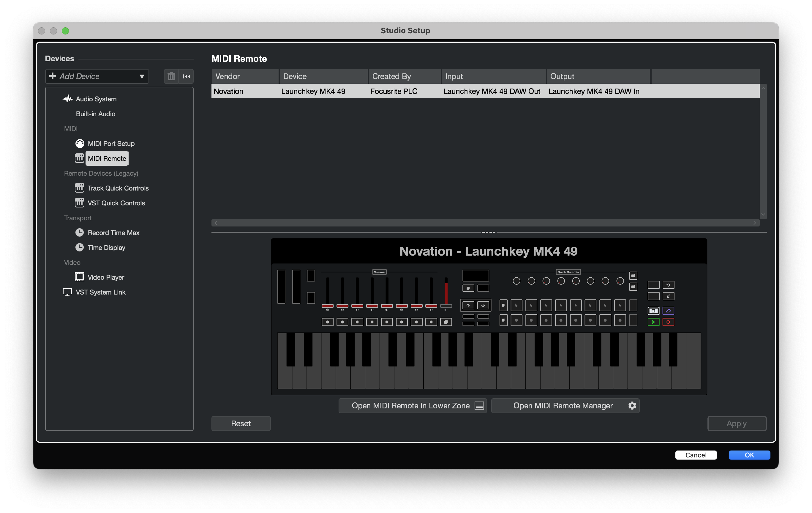Click the Undo button on the Launchkey
The height and width of the screenshot is (513, 812).
point(668,285)
